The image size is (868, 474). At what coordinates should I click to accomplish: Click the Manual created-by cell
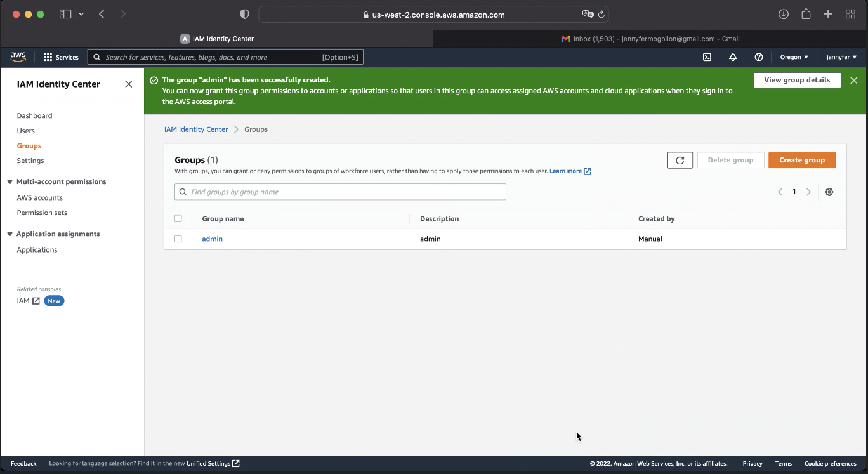650,239
